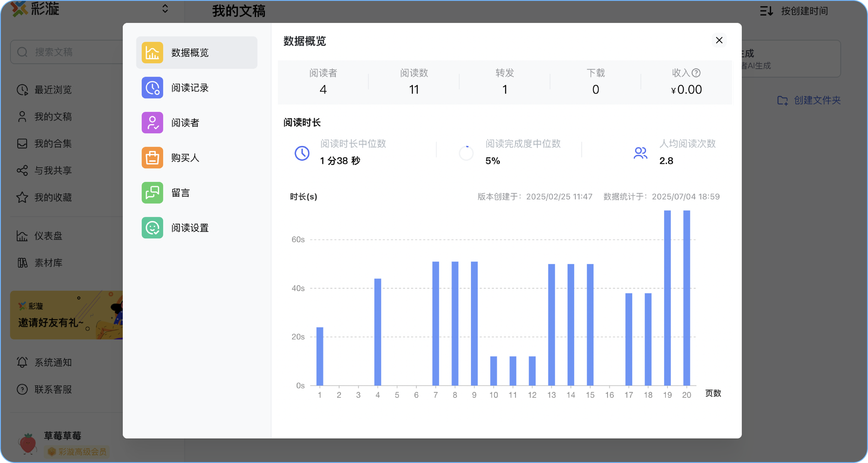Select the 阅读记录 clock icon
868x463 pixels.
[x=152, y=88]
